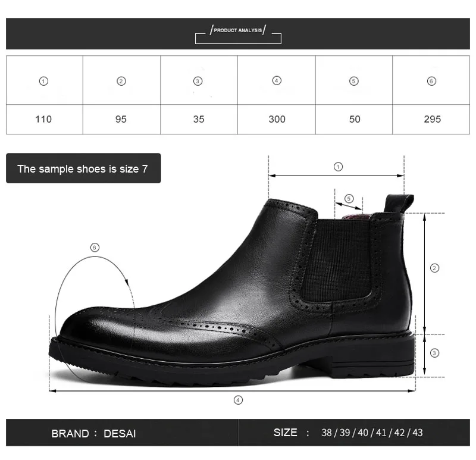Click the circled 4 marker below the sole
The image size is (476, 460).
coord(238,400)
